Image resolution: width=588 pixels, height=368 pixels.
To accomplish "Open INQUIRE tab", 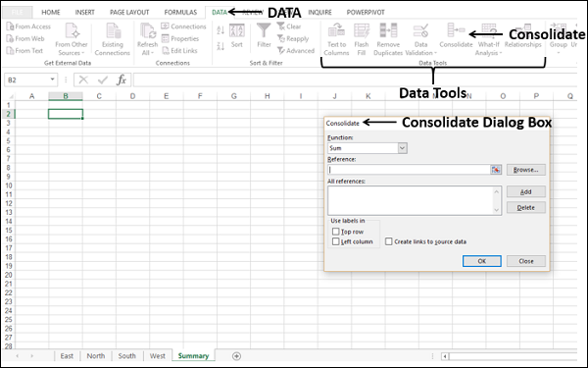I will tap(319, 12).
